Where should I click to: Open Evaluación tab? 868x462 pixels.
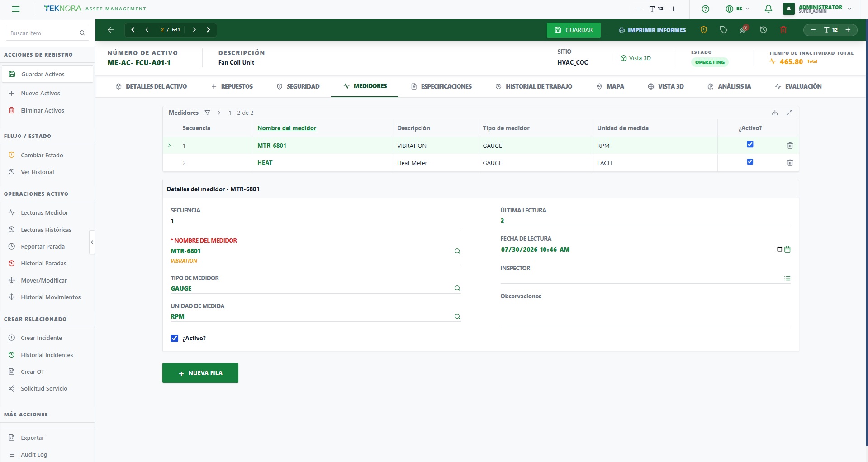[x=798, y=86]
